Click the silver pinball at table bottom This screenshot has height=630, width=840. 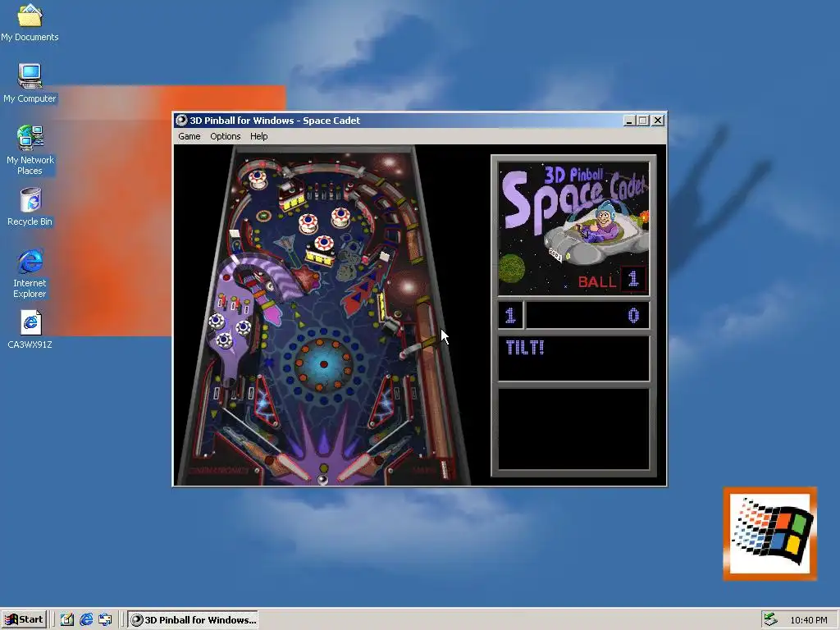322,479
